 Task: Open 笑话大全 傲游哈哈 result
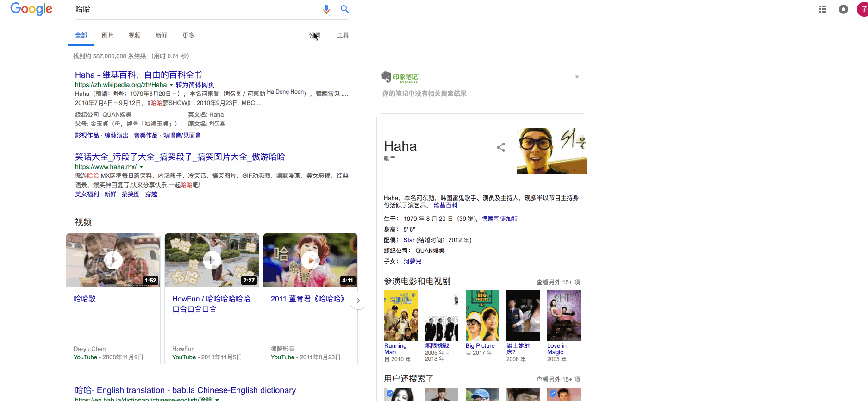[180, 157]
